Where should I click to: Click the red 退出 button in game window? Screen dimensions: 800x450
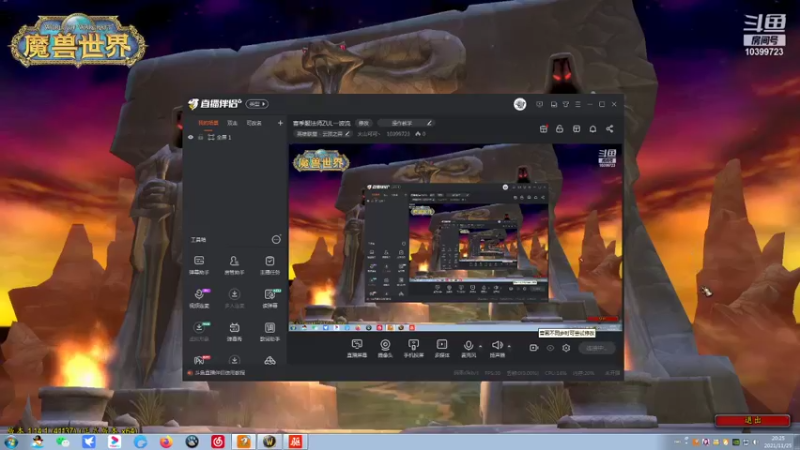[753, 420]
